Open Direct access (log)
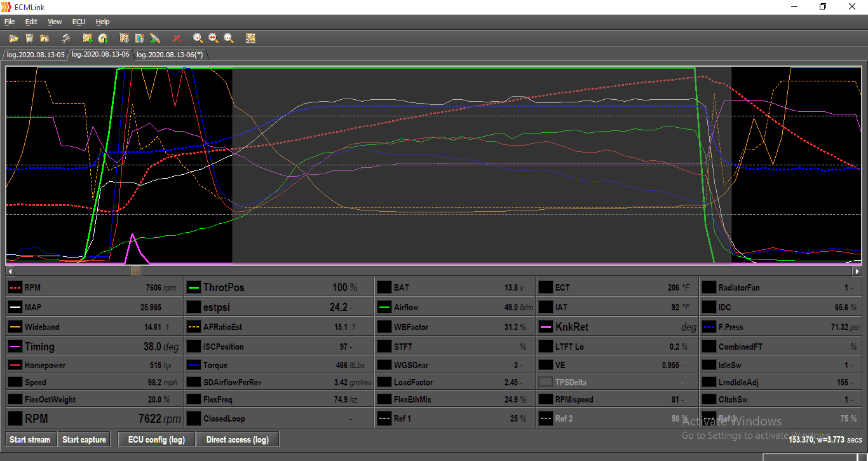This screenshot has height=461, width=868. pyautogui.click(x=238, y=439)
